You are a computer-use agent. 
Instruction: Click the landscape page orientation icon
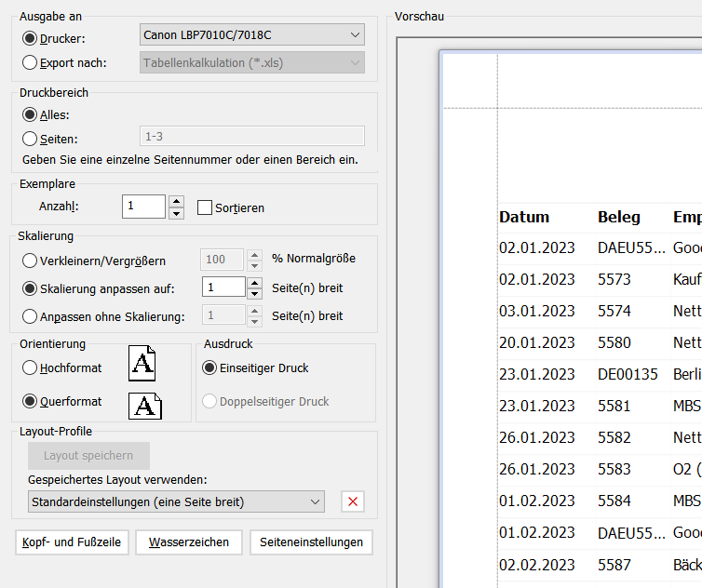pos(145,406)
